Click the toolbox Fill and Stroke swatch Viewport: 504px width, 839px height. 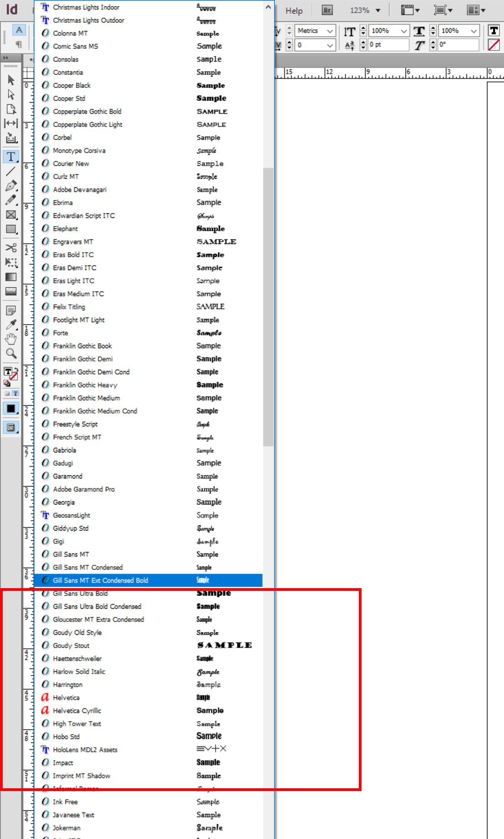[x=10, y=375]
